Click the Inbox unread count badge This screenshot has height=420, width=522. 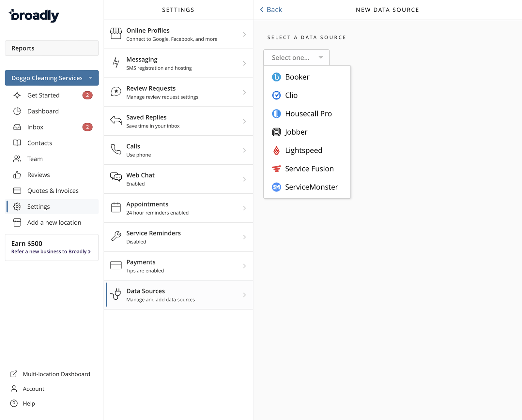(87, 127)
